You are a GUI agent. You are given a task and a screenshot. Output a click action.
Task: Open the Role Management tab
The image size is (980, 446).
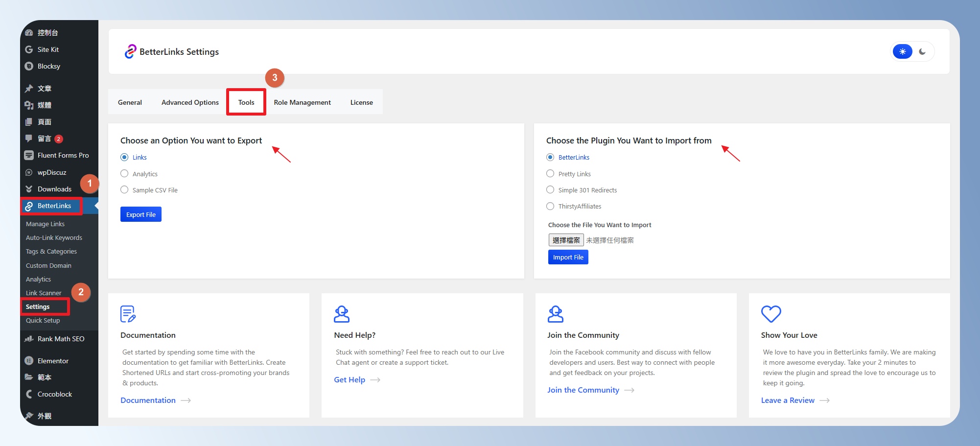[302, 102]
